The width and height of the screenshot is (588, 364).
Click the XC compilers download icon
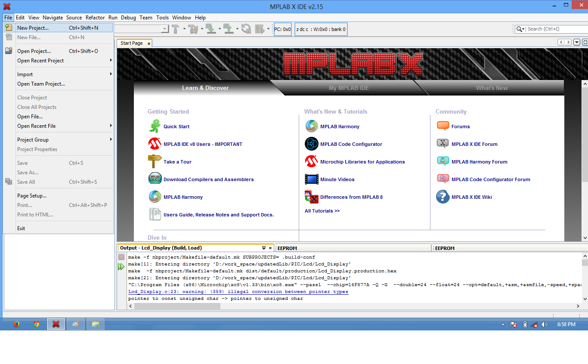pos(155,179)
